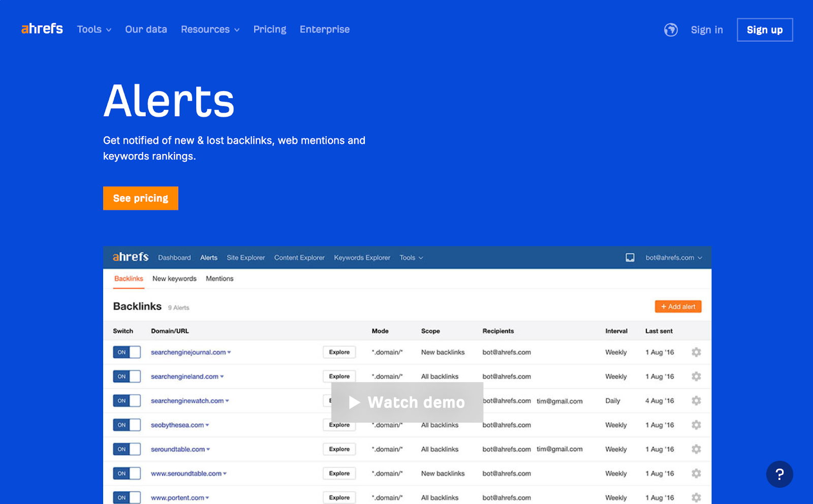Image resolution: width=813 pixels, height=504 pixels.
Task: Click the Sign in link
Action: pos(707,30)
